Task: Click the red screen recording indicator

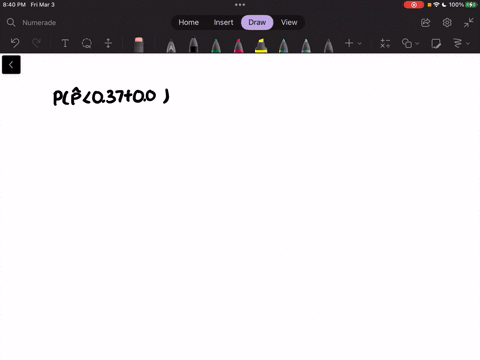Action: point(414,5)
